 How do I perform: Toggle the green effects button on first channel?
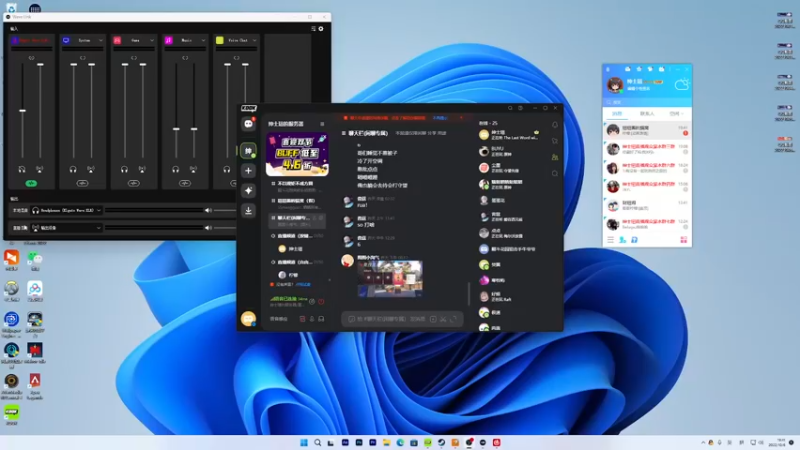click(31, 183)
